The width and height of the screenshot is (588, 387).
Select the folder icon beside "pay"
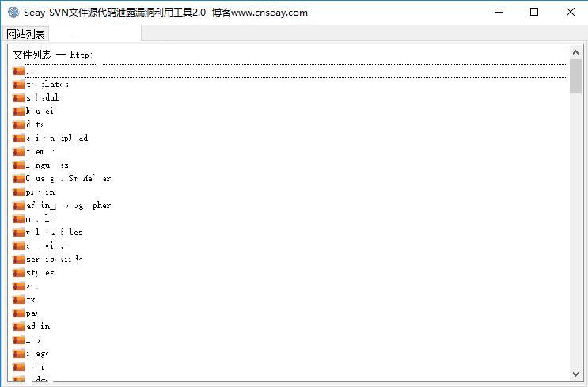click(18, 313)
